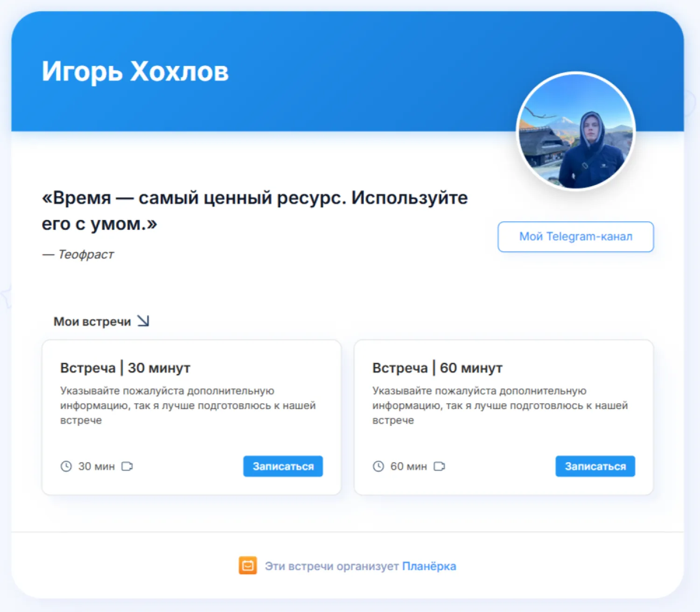The height and width of the screenshot is (612, 700).
Task: Click the Игорь Хохлов name heading
Action: pyautogui.click(x=135, y=71)
